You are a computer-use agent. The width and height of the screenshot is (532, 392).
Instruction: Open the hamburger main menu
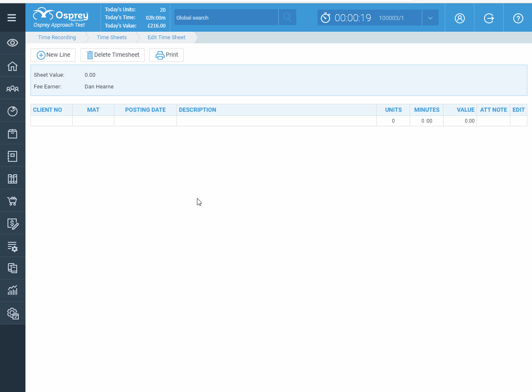[x=12, y=18]
